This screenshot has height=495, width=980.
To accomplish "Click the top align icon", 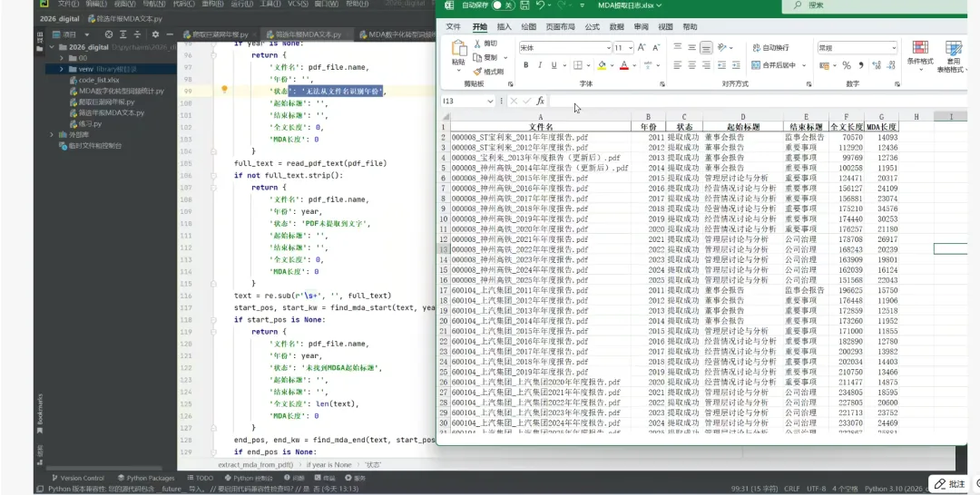I will [x=678, y=47].
